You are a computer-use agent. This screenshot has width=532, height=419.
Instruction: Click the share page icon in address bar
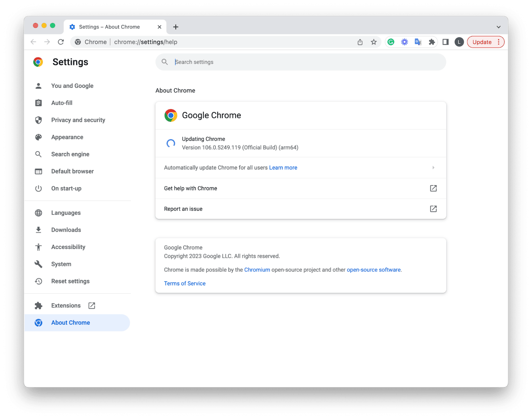(360, 42)
